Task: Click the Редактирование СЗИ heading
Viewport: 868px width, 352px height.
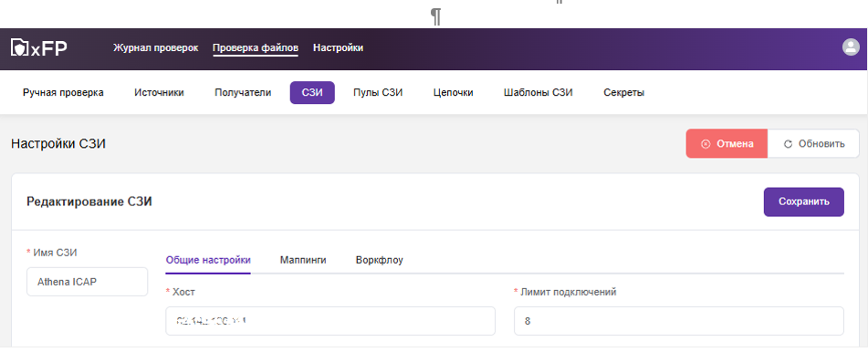Action: [x=89, y=202]
